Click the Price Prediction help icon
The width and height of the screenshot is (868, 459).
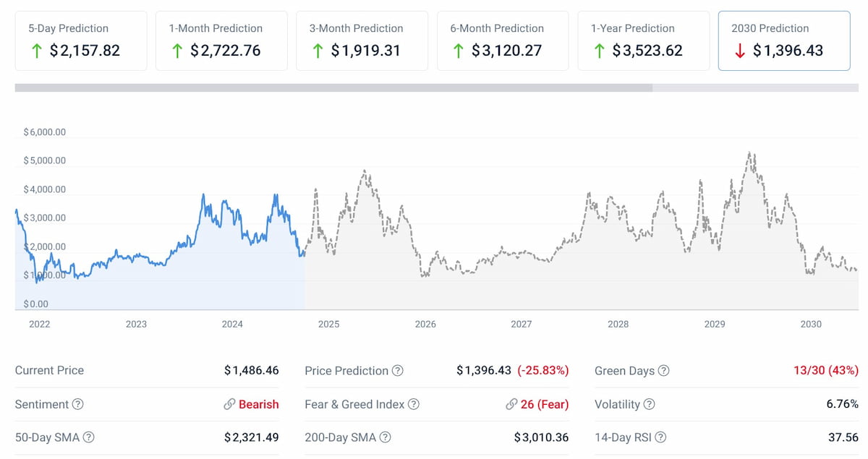(x=397, y=370)
